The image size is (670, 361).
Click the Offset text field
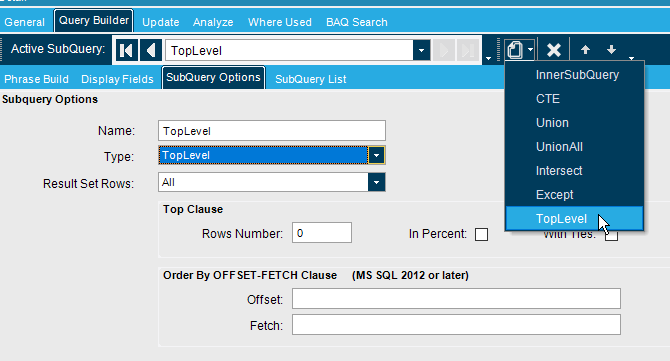click(x=456, y=299)
